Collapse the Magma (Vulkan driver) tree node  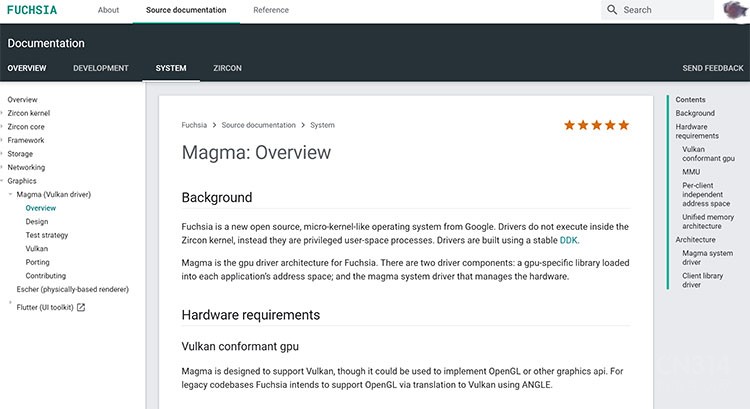click(x=10, y=194)
